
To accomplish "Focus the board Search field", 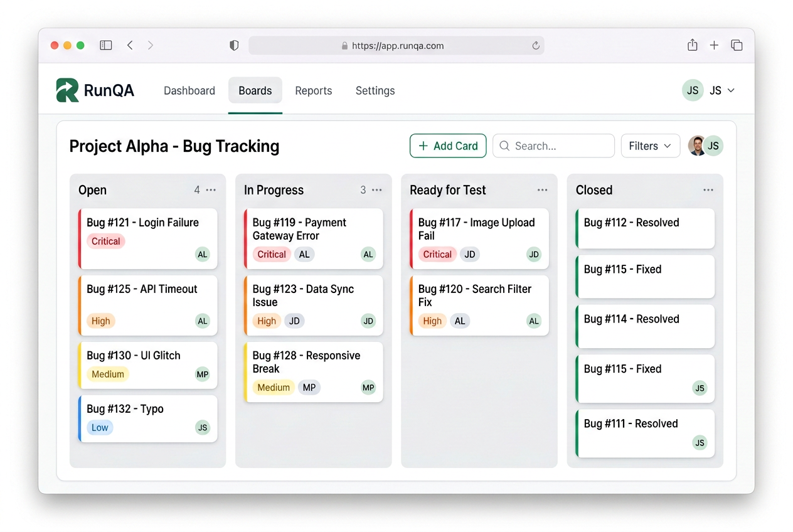I will point(553,146).
